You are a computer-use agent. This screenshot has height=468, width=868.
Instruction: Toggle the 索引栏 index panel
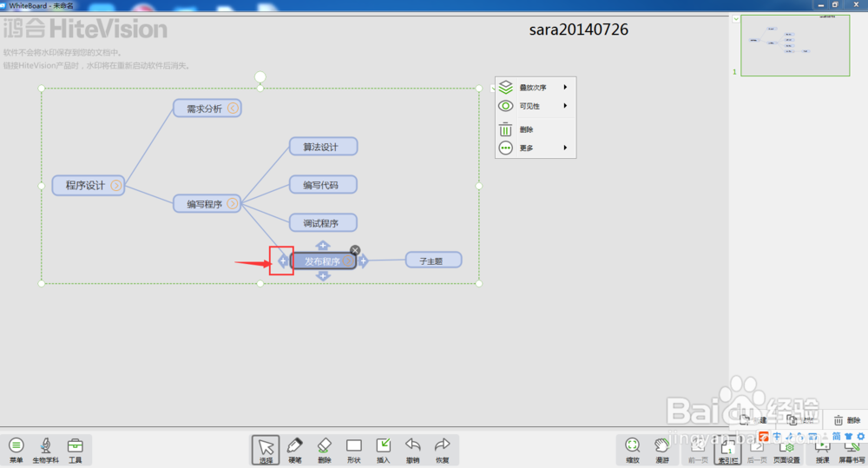click(x=727, y=451)
